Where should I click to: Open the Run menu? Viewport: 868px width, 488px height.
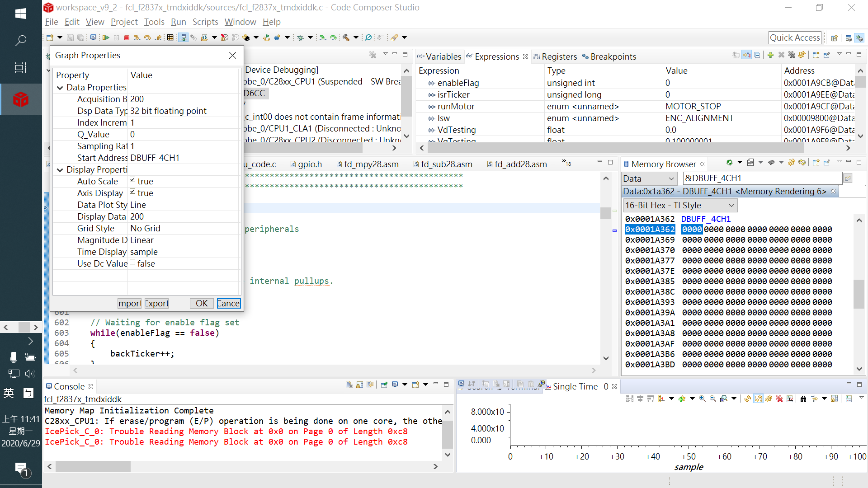click(x=178, y=22)
